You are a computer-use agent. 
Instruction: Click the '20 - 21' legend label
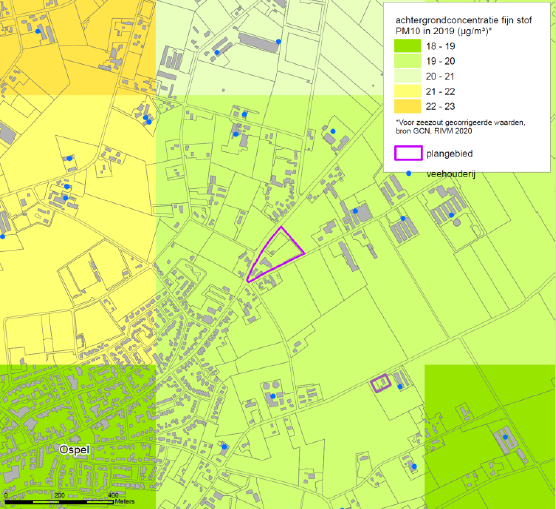click(x=440, y=76)
